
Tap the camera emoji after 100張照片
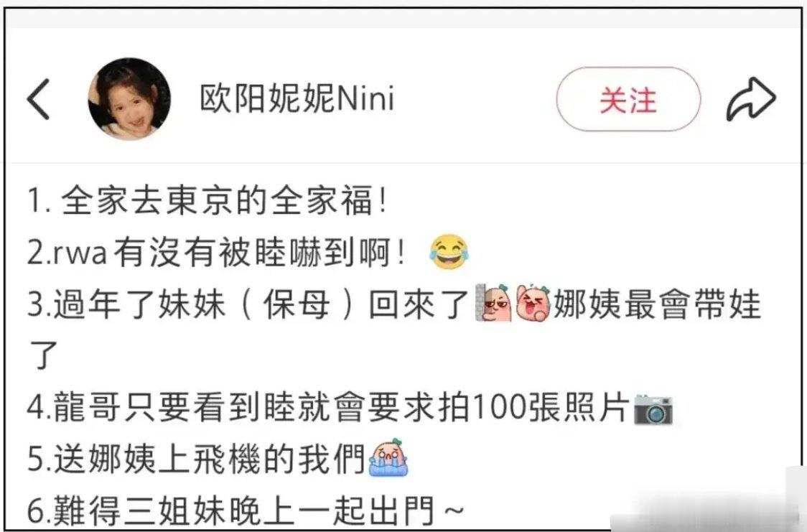[x=653, y=409]
